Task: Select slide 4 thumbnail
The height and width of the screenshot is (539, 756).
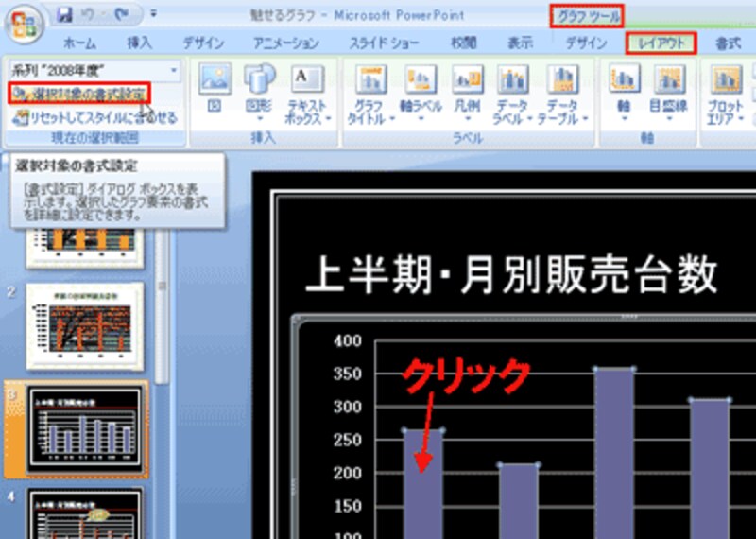Action: 85,513
